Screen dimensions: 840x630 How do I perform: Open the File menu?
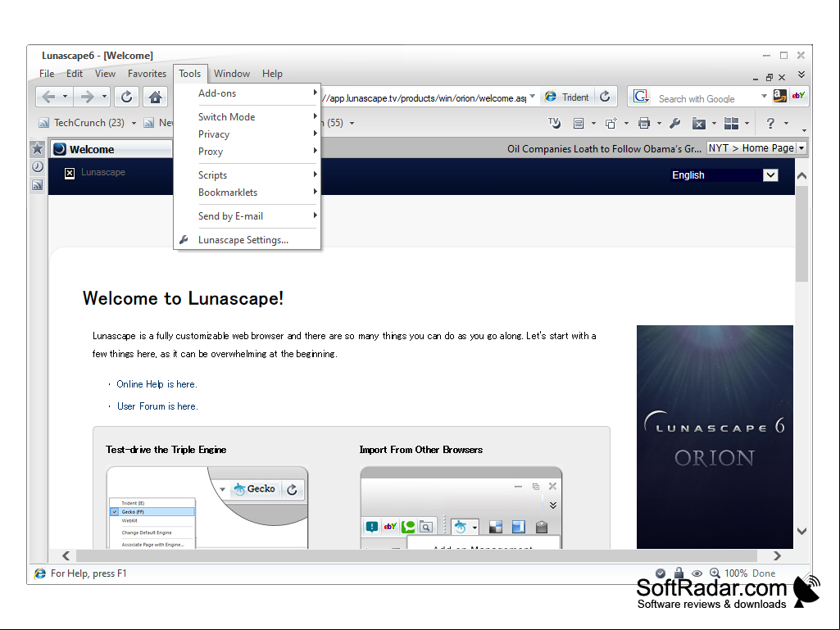coord(47,74)
